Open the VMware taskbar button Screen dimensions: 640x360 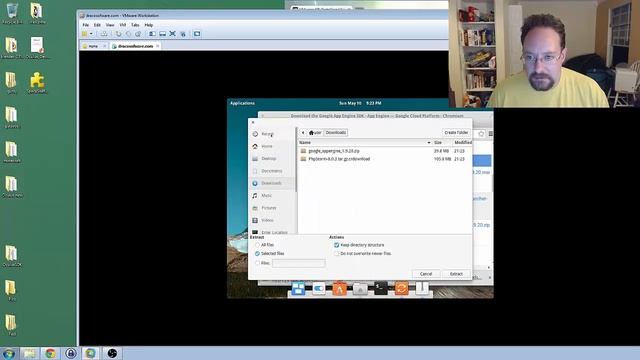tap(90, 353)
